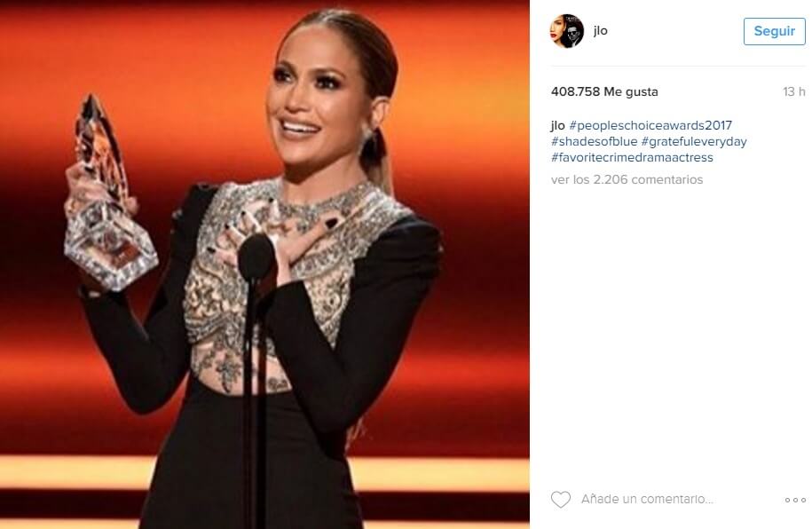Open hashtag #favoritecrimedramaactress
This screenshot has height=529, width=812.
click(x=632, y=157)
